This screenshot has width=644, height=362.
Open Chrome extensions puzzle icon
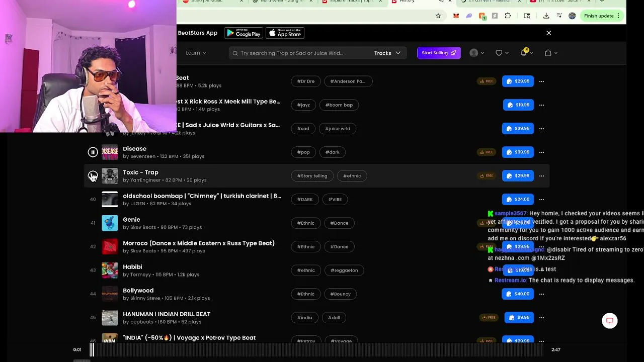[508, 16]
